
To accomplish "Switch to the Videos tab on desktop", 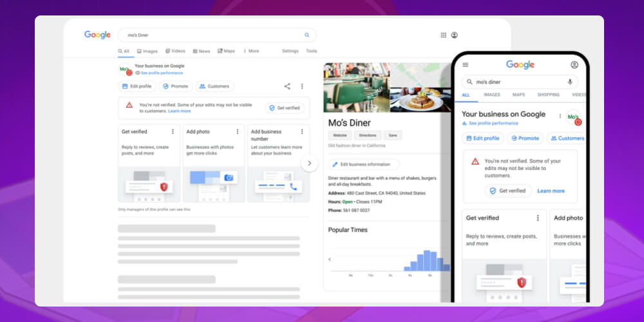I will click(x=175, y=51).
